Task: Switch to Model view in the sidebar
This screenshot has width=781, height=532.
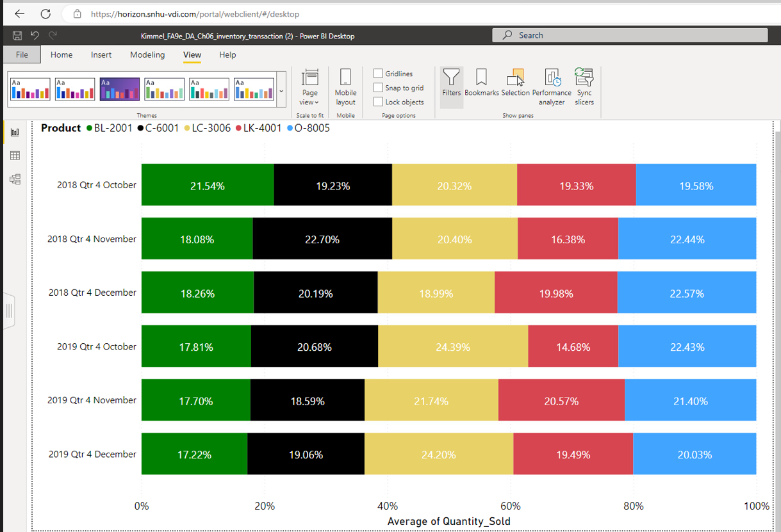Action: (x=15, y=179)
